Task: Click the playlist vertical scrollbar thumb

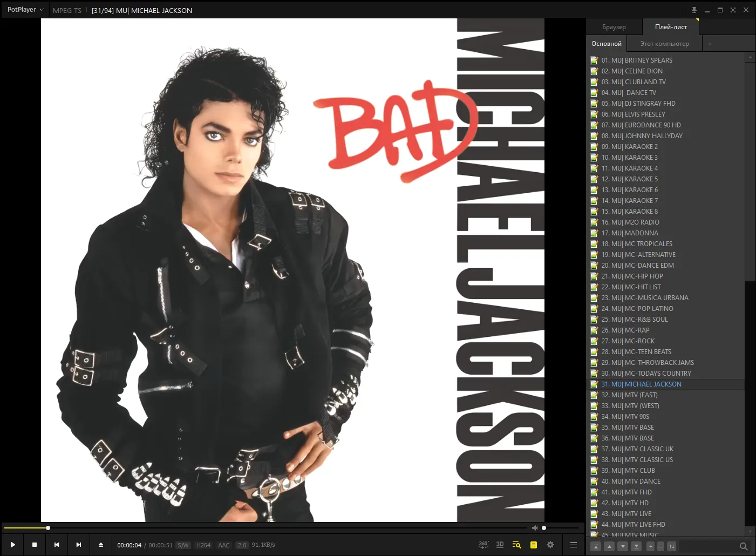Action: pyautogui.click(x=750, y=171)
